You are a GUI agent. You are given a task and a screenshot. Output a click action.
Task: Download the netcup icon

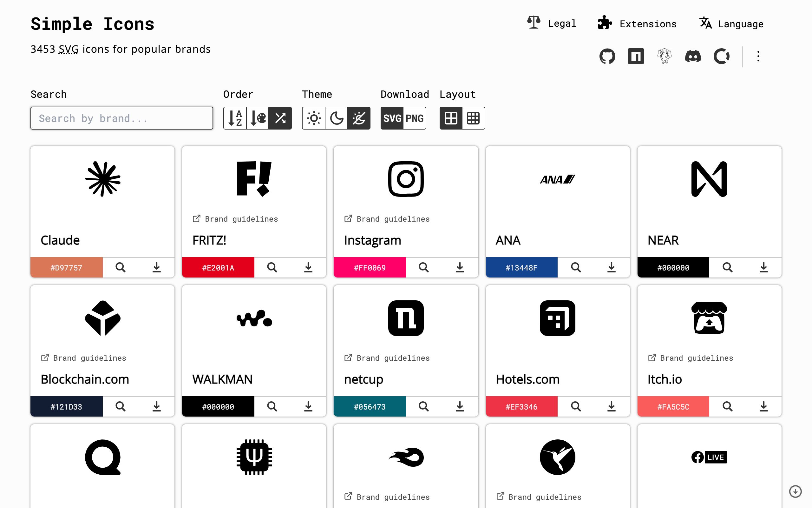click(460, 406)
